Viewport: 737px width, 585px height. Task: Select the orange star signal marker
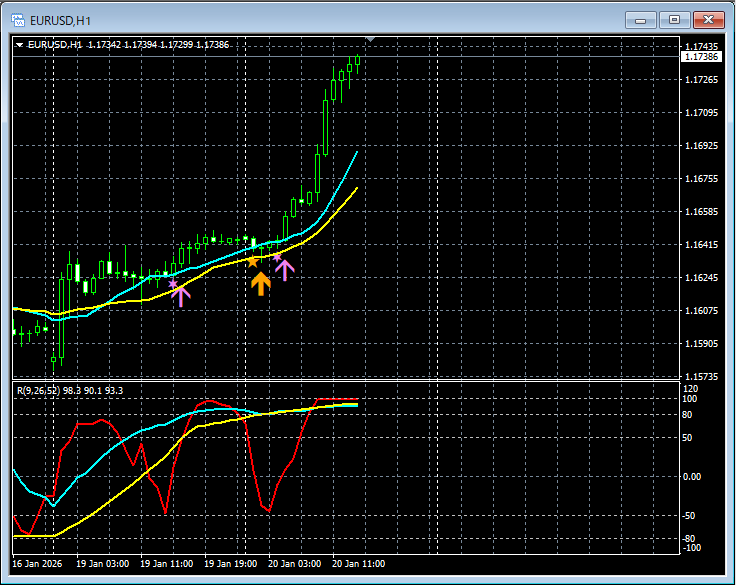pos(253,262)
